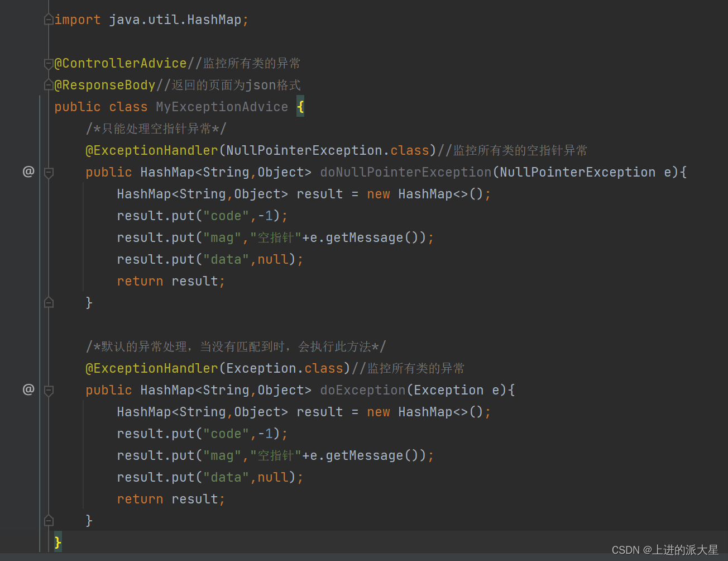Click the Exception e parameter of doException
Viewport: 728px width, 561px height.
[x=457, y=390]
